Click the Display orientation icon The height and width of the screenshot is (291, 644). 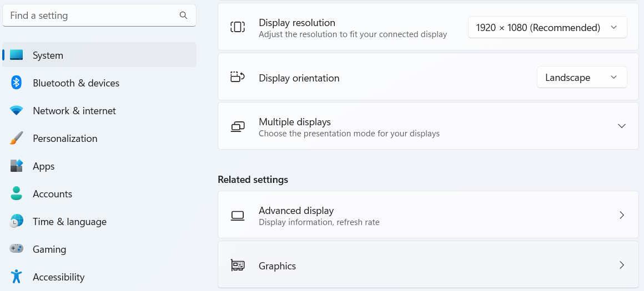click(238, 77)
